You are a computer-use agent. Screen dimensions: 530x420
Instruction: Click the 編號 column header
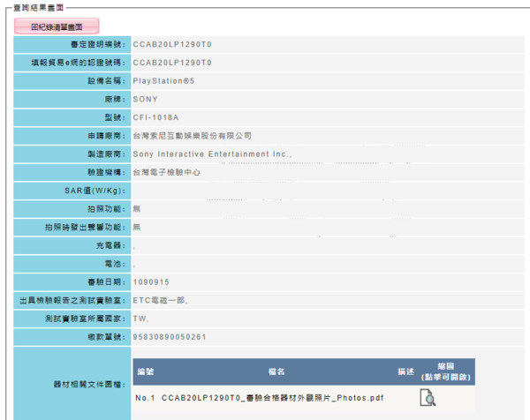coord(146,371)
